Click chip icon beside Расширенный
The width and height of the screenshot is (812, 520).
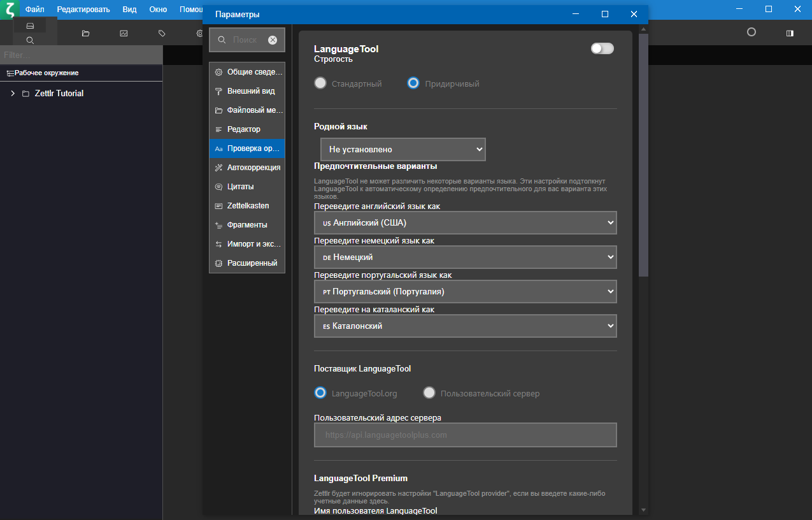pyautogui.click(x=218, y=263)
